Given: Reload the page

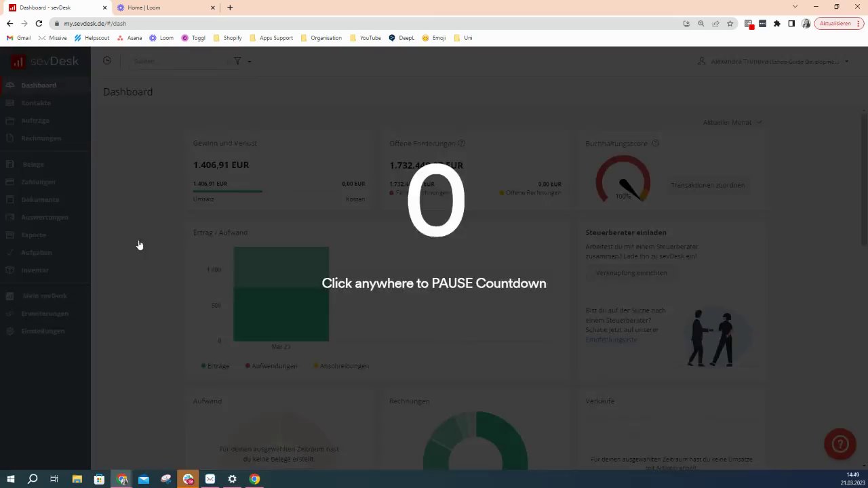Looking at the screenshot, I should click(39, 23).
